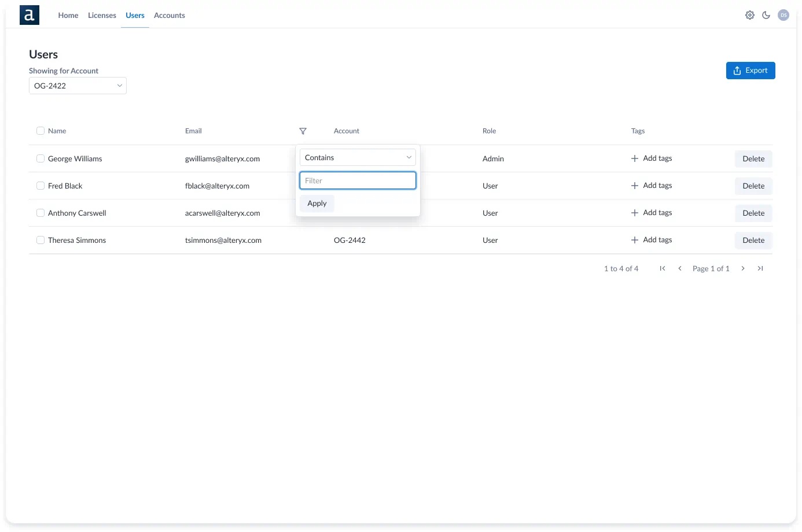
Task: Jump to the last page of users
Action: pos(760,268)
